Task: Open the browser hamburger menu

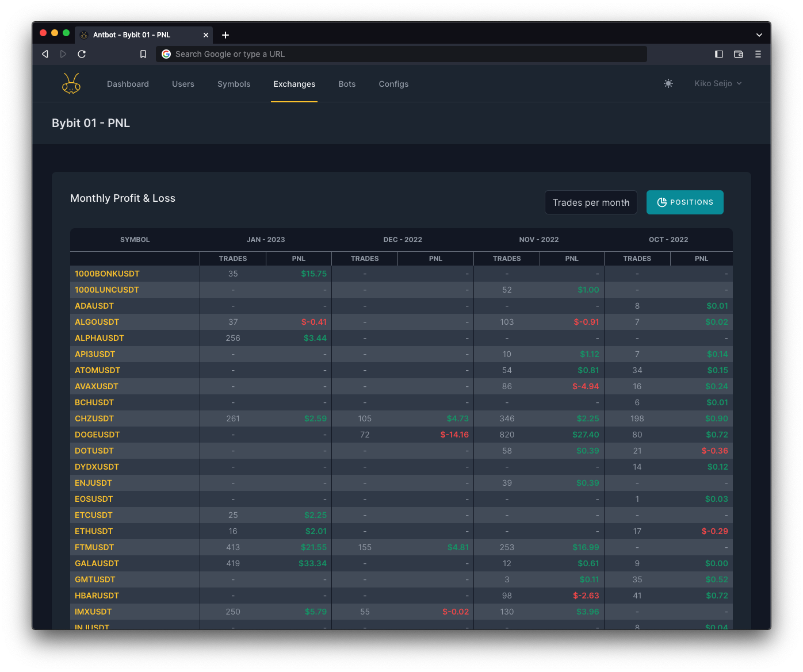Action: pos(758,54)
